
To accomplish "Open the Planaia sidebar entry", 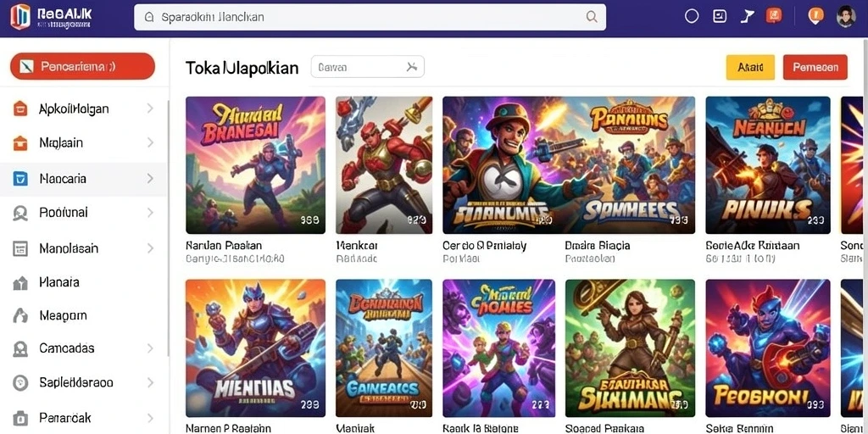I will [84, 282].
